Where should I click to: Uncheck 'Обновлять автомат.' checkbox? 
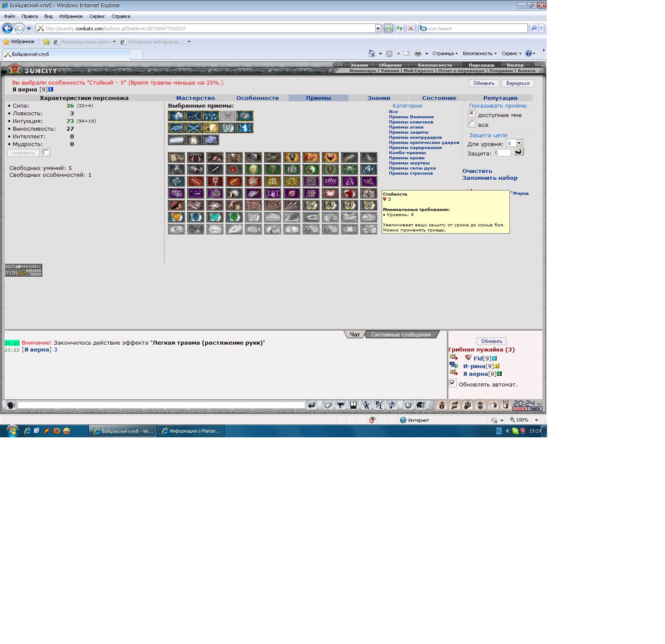pos(453,383)
